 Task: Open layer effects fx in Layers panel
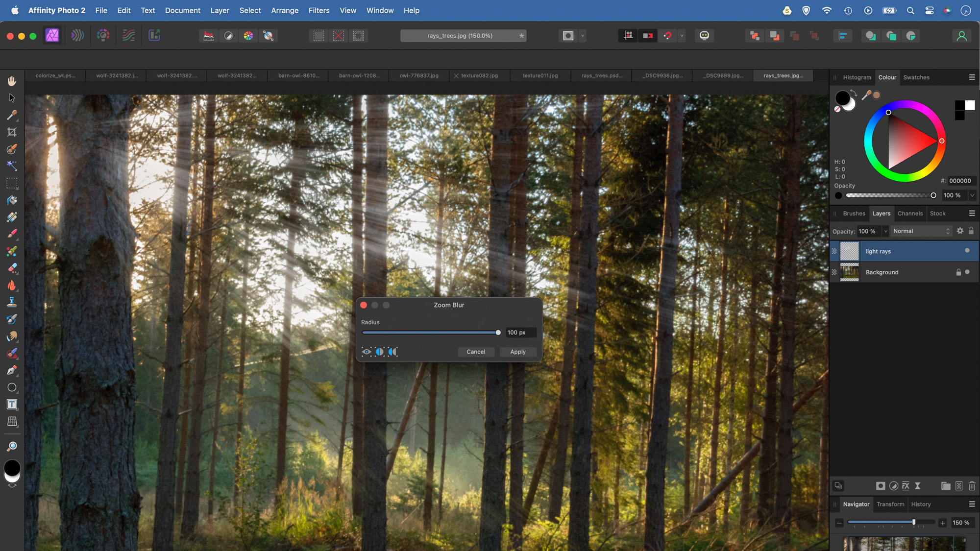click(x=906, y=486)
